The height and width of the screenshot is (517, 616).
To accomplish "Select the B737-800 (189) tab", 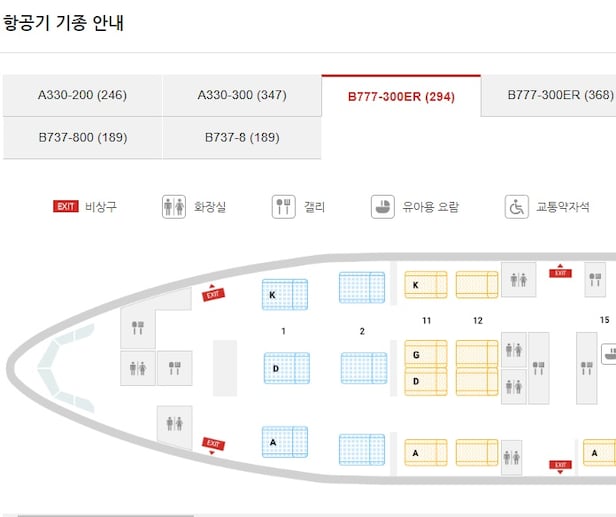I will (82, 137).
